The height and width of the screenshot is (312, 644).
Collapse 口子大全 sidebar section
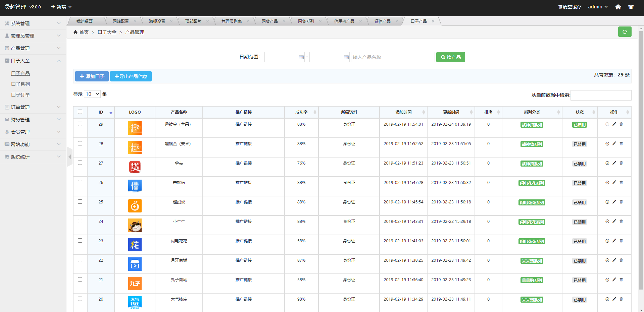click(x=33, y=61)
